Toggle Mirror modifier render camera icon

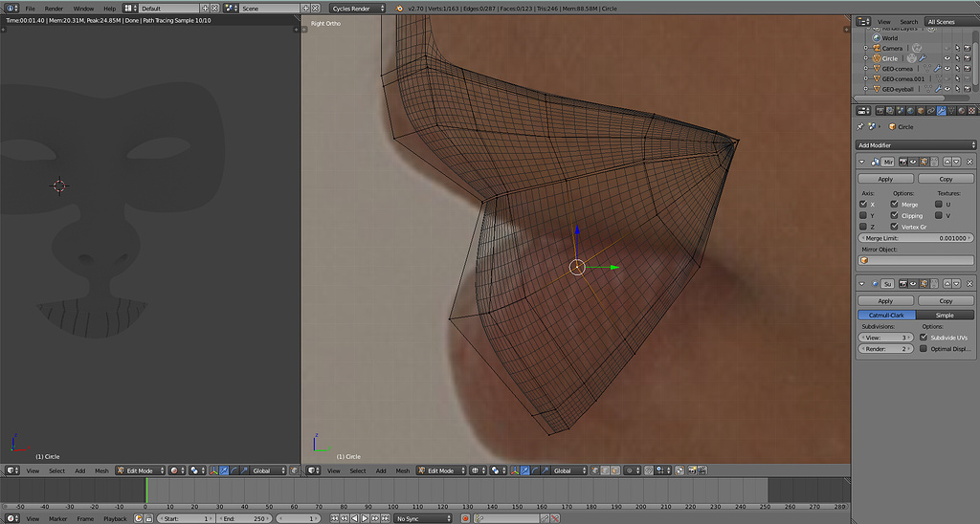(903, 162)
